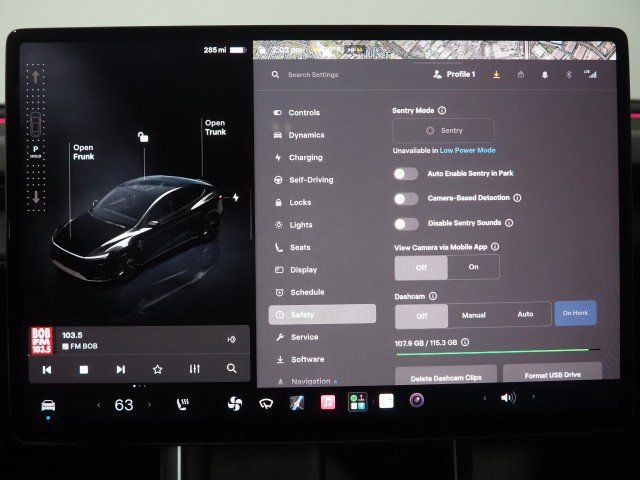Tap the media source icon beside 103.5
The width and height of the screenshot is (640, 480).
tap(231, 340)
